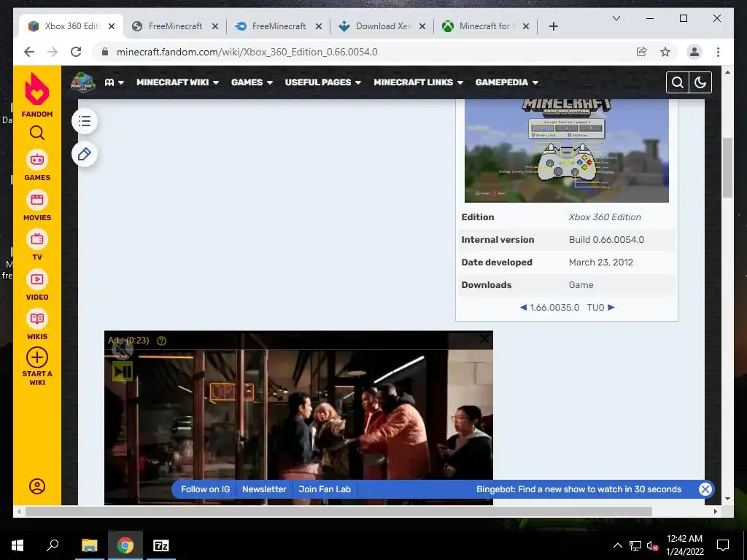
Task: Open the wiki search magnifier button
Action: tap(678, 82)
